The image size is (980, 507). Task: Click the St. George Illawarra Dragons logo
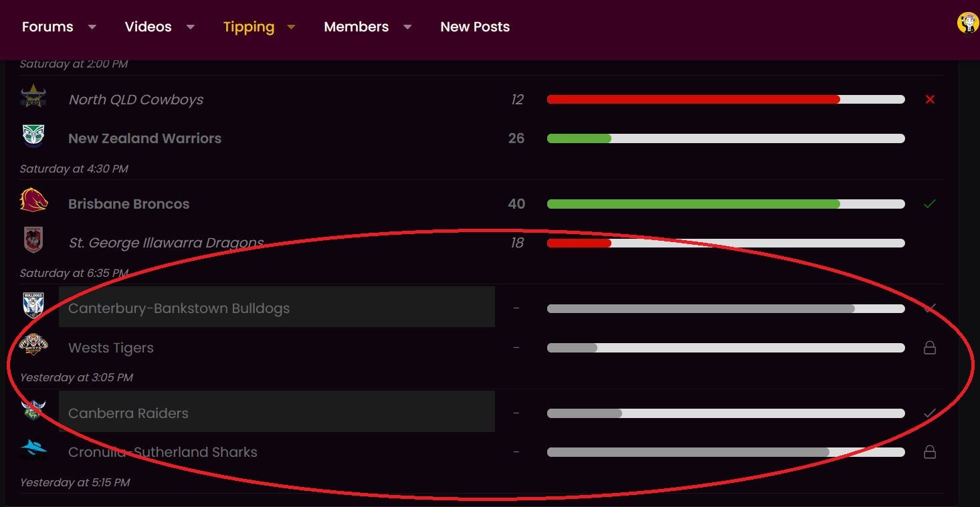tap(33, 240)
